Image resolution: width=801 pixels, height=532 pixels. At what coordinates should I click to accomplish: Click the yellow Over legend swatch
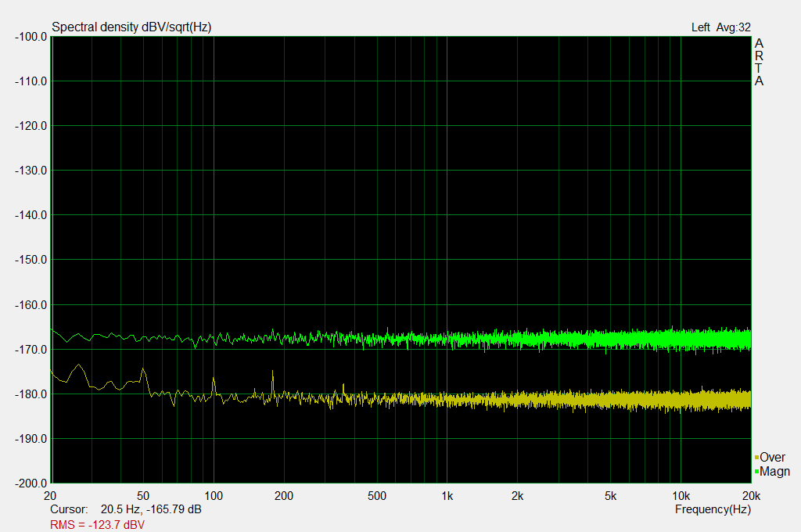coord(756,458)
